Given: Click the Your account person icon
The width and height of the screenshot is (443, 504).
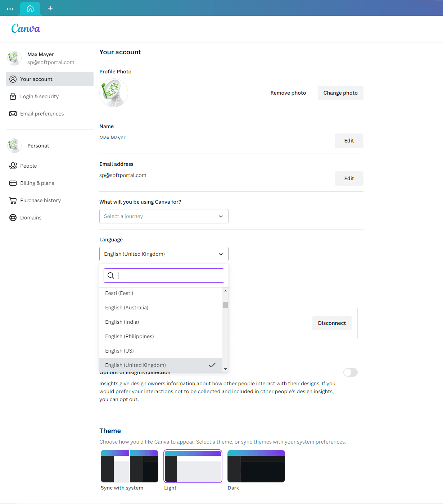Looking at the screenshot, I should click(13, 79).
